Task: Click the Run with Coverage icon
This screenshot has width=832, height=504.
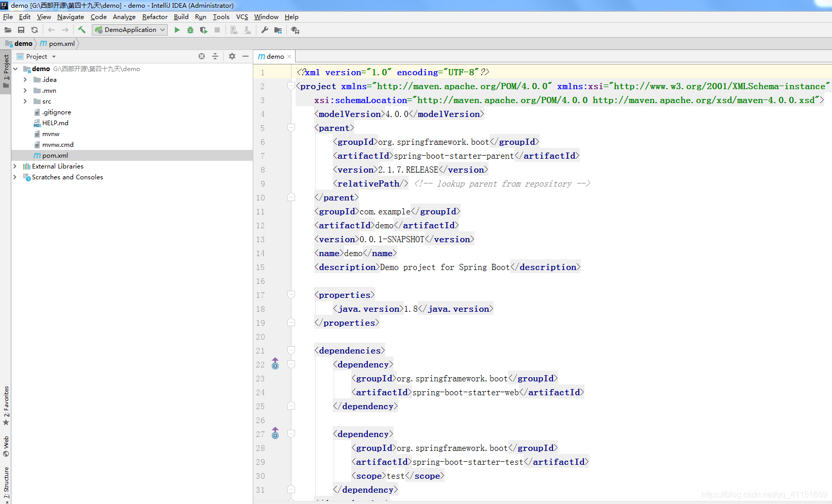Action: [x=204, y=30]
